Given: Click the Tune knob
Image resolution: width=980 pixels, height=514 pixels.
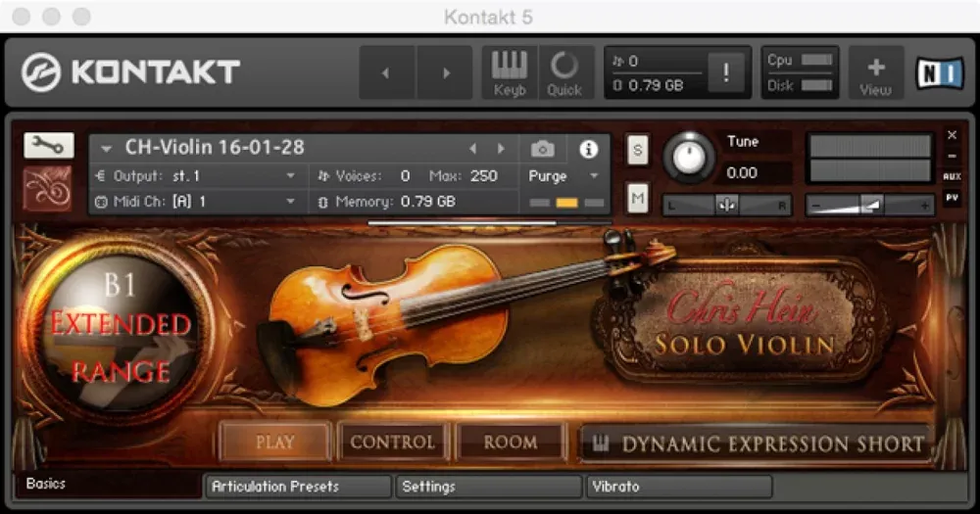Looking at the screenshot, I should 689,158.
